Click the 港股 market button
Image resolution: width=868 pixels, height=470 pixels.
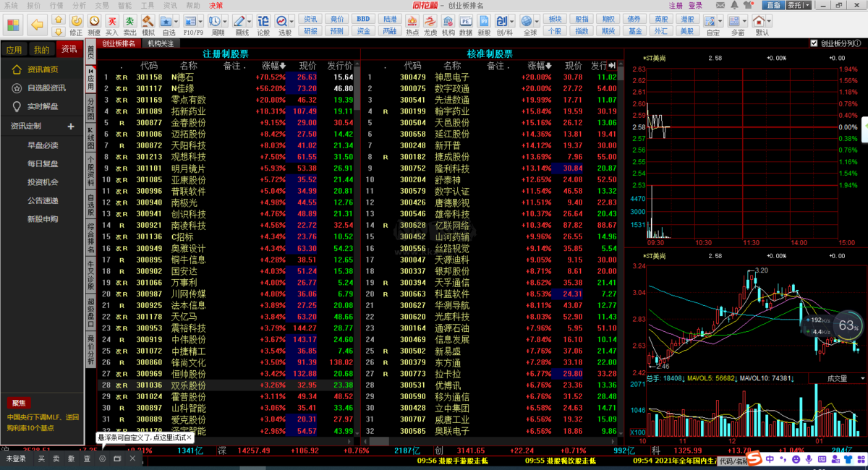coord(687,19)
